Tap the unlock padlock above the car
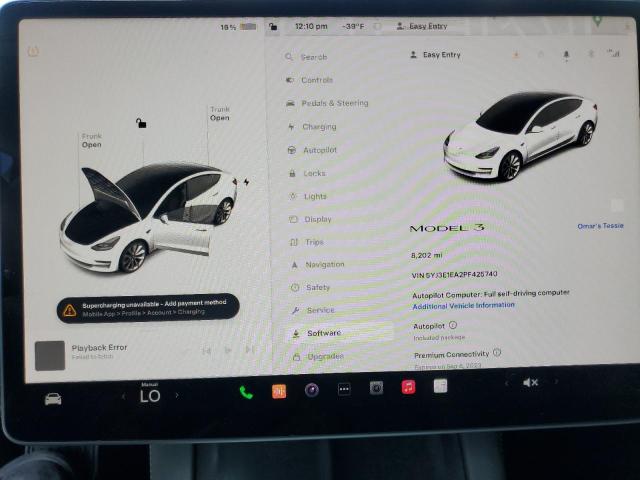 coord(141,122)
